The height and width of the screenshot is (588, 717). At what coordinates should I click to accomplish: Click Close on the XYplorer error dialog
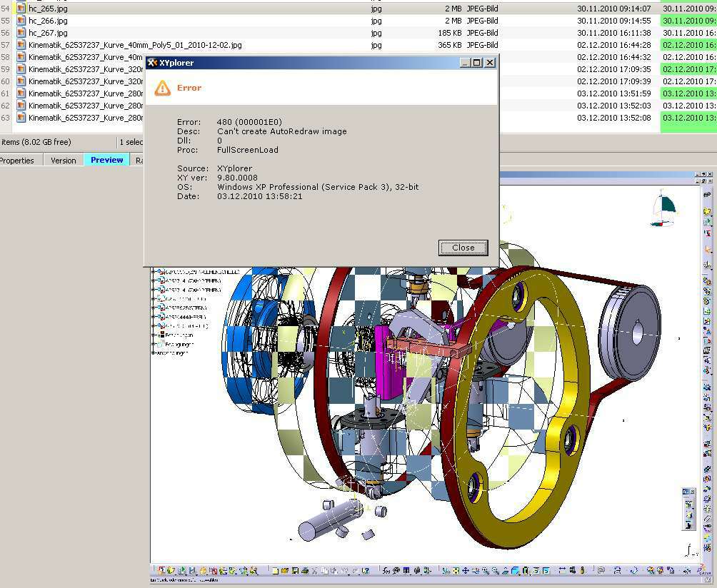tap(463, 248)
